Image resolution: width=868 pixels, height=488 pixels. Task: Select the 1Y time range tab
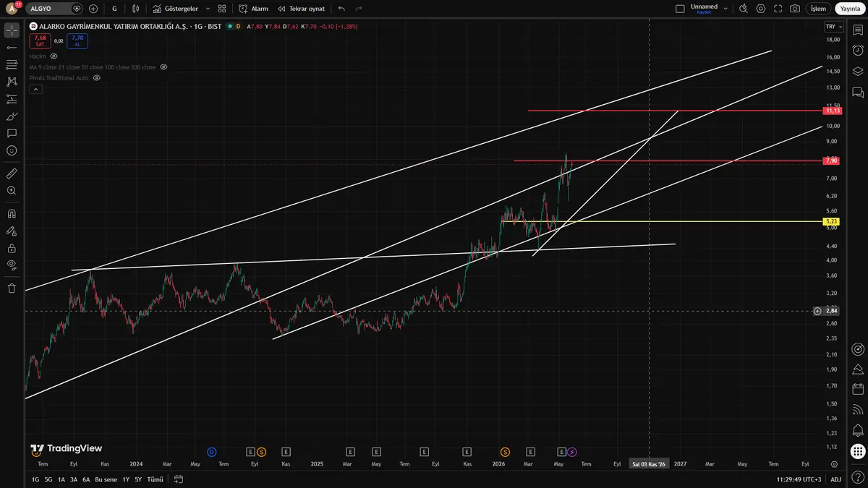click(126, 479)
